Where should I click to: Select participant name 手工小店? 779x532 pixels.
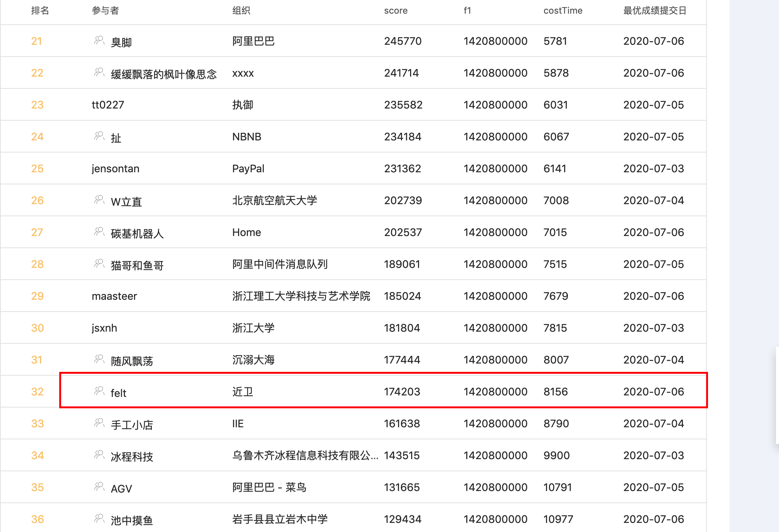click(132, 425)
